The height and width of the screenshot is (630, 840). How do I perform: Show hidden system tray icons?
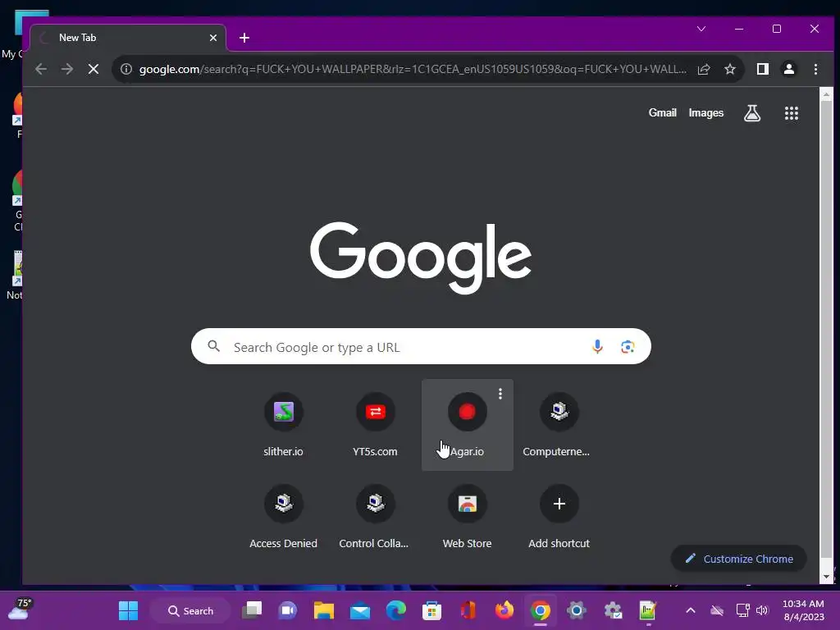tap(691, 610)
